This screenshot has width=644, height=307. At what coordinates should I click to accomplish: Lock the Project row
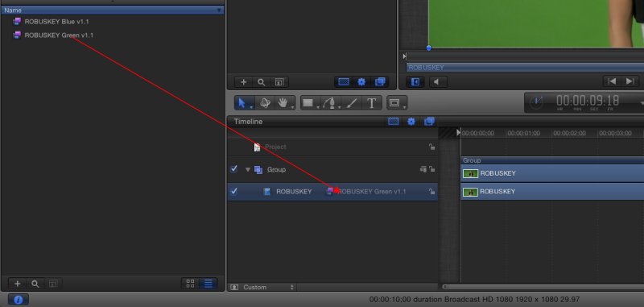coord(431,147)
